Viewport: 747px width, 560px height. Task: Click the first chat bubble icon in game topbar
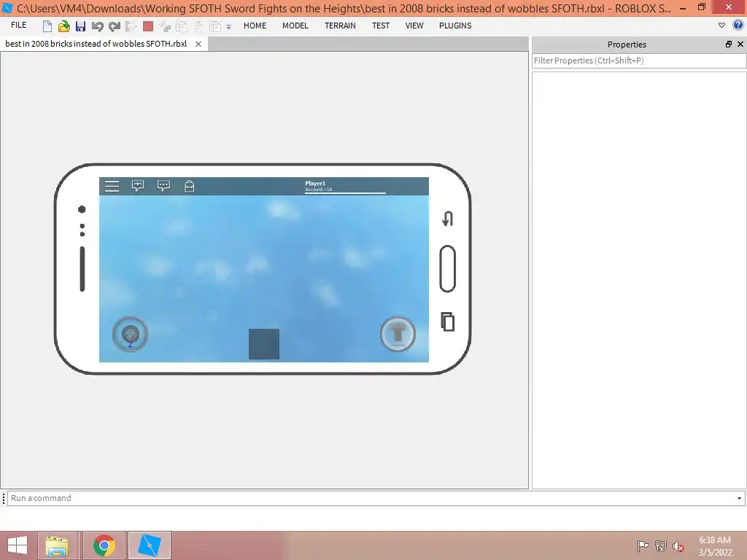[x=138, y=186]
